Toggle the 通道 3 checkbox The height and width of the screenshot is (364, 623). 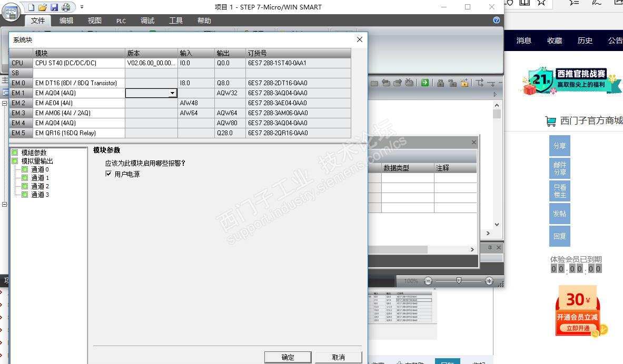tap(25, 195)
